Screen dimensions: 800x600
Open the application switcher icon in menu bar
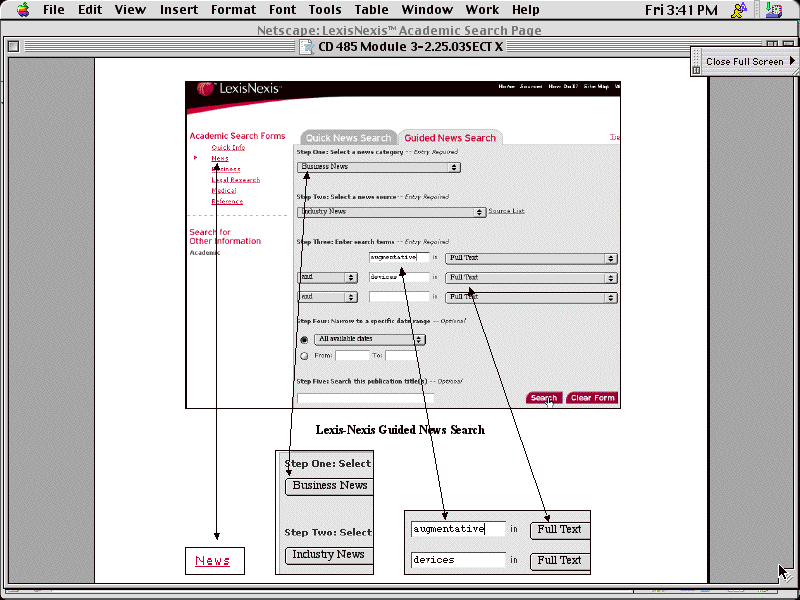(774, 10)
